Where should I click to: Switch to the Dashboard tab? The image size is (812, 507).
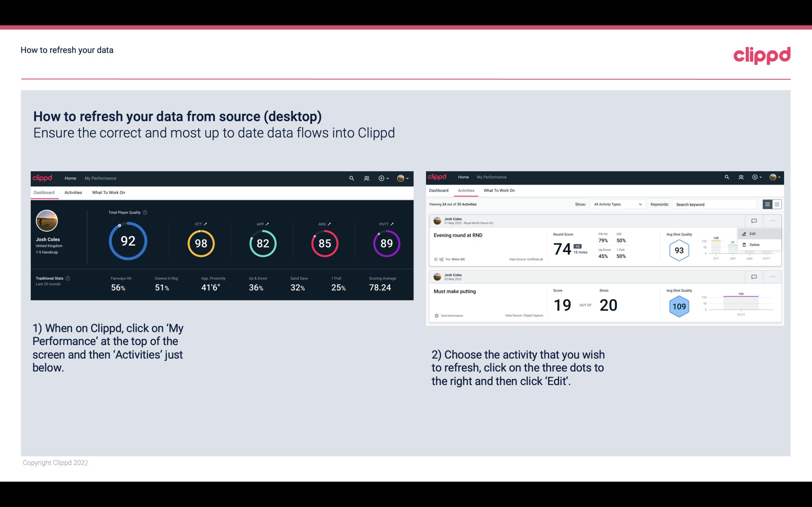click(x=439, y=191)
